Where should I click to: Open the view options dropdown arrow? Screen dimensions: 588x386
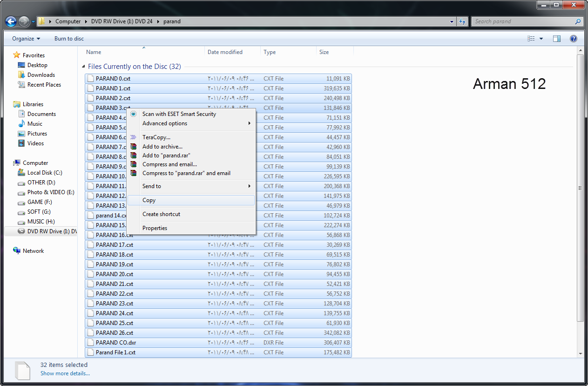point(541,39)
